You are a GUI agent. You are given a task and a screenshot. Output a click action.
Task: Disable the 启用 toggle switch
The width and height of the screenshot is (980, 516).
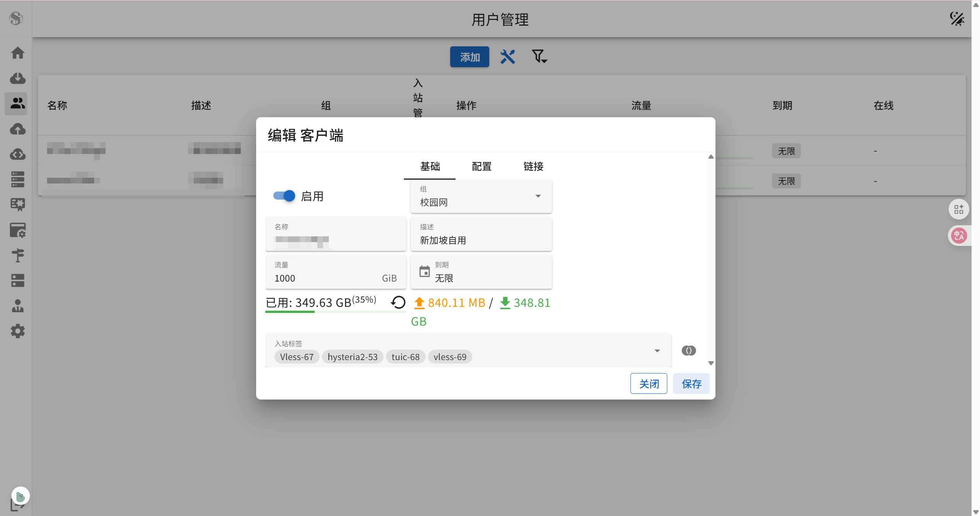click(x=284, y=196)
